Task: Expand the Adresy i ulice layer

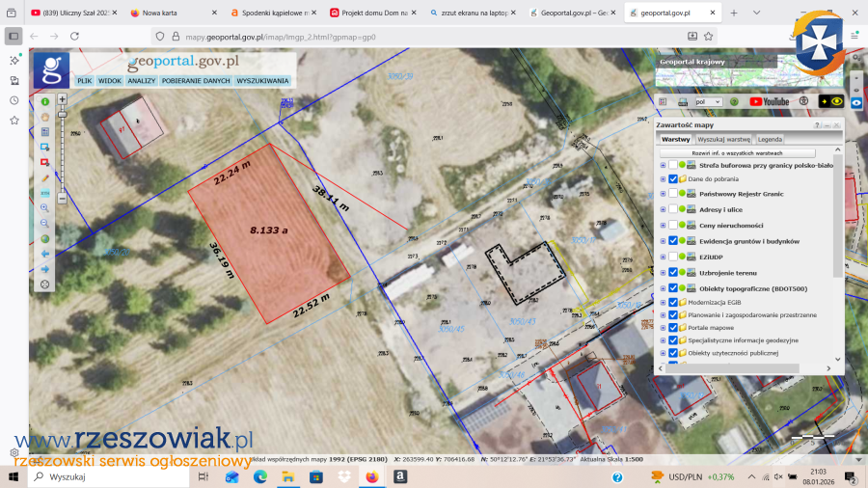Action: pos(663,209)
